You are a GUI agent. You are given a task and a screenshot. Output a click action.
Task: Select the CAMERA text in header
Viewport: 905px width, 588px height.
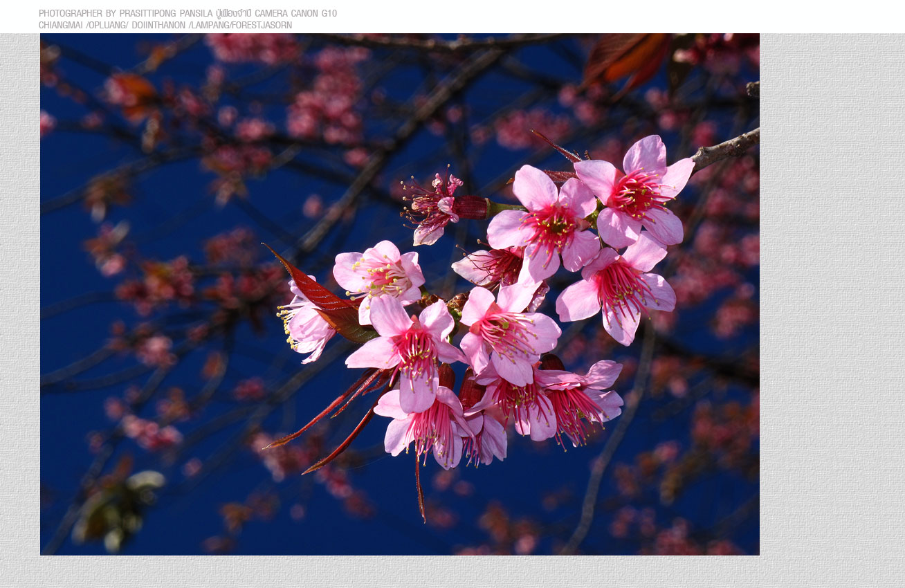coord(271,14)
